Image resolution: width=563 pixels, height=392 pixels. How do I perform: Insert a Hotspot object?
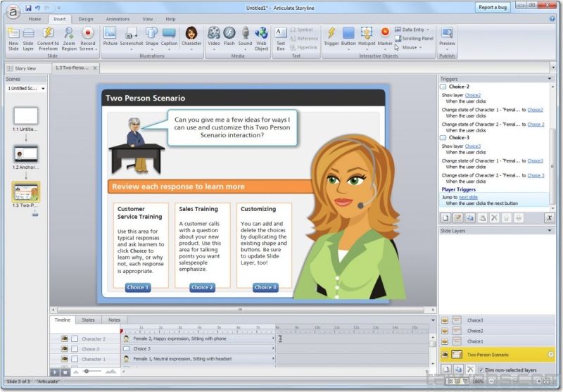coord(367,37)
